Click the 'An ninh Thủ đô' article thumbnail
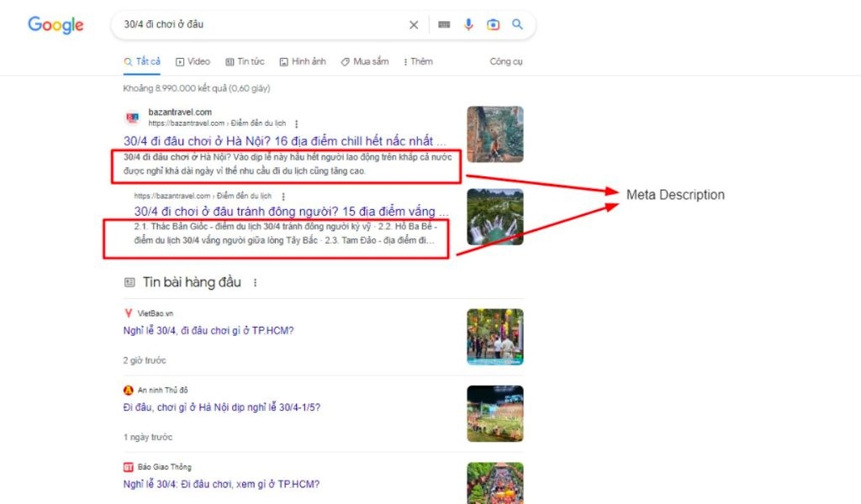Viewport: 861px width, 504px height. point(494,413)
